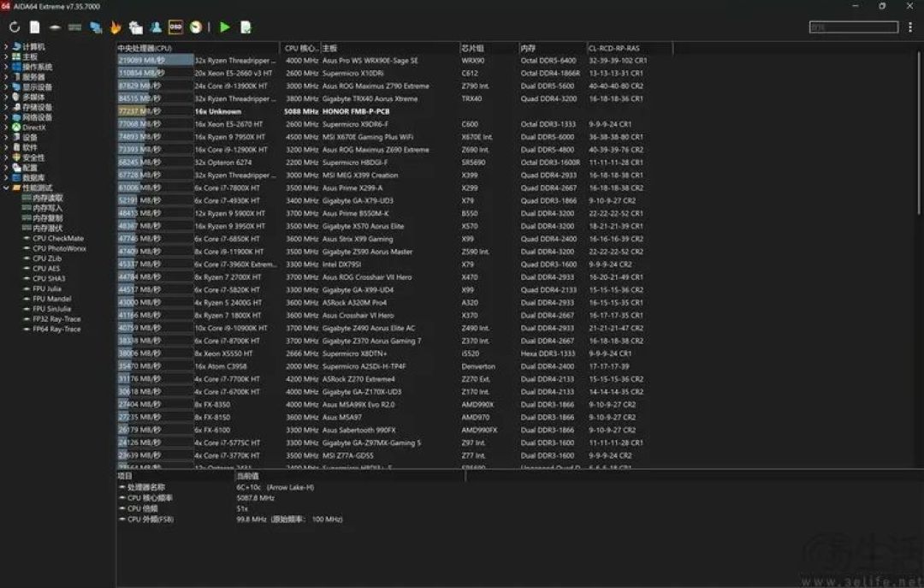Launch the flame System Stability Test icon

pyautogui.click(x=115, y=27)
